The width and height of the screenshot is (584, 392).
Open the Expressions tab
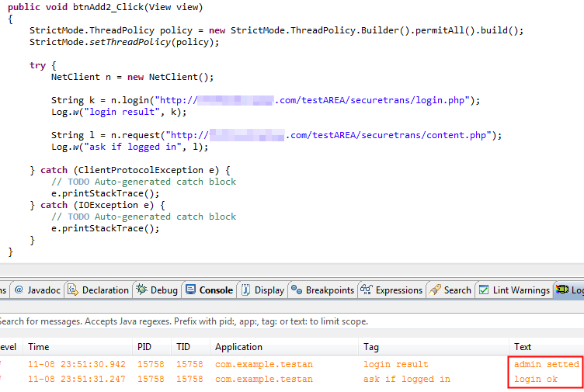[x=392, y=290]
